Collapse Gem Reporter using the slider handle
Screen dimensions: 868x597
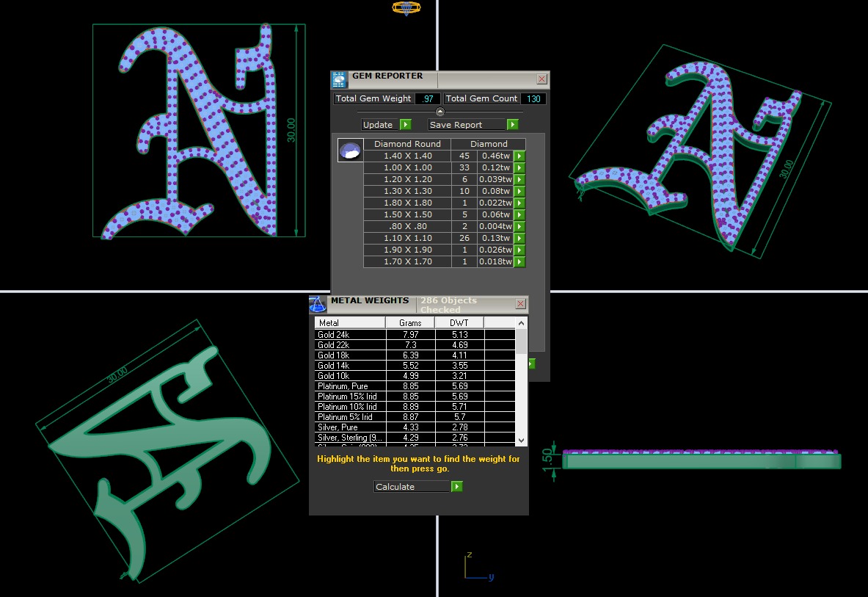pyautogui.click(x=440, y=112)
